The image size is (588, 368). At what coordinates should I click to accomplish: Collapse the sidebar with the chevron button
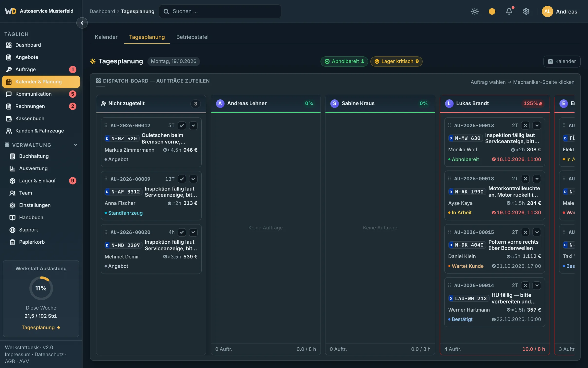(82, 23)
